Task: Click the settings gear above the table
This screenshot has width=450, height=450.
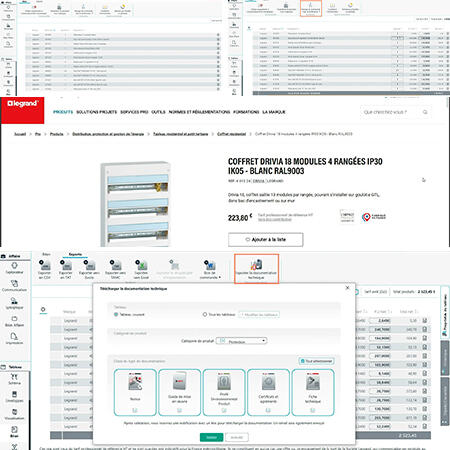Action: pyautogui.click(x=43, y=310)
